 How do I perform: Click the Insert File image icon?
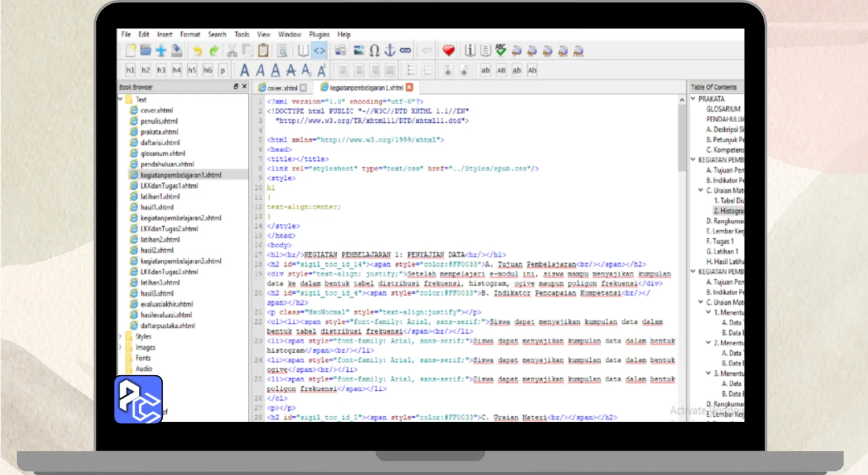[x=358, y=50]
